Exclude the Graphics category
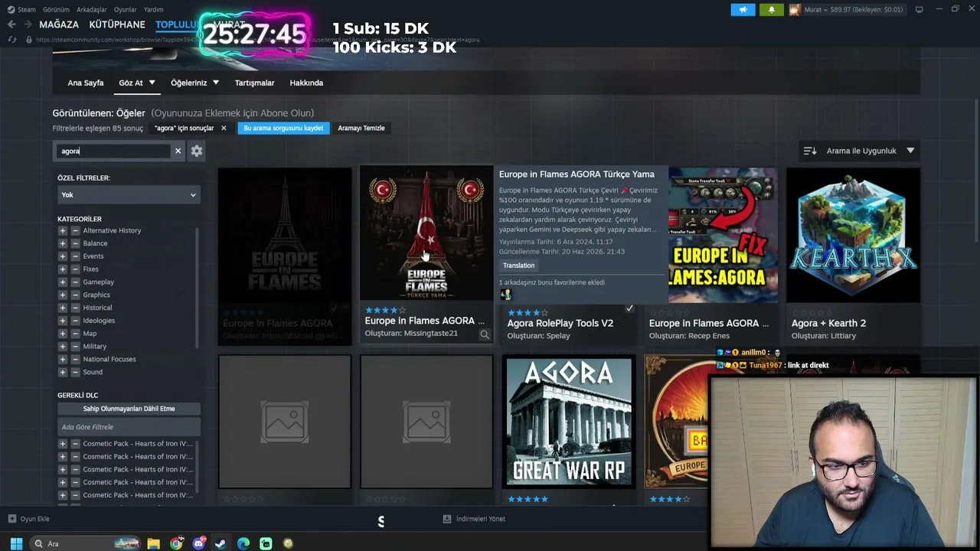 point(75,295)
